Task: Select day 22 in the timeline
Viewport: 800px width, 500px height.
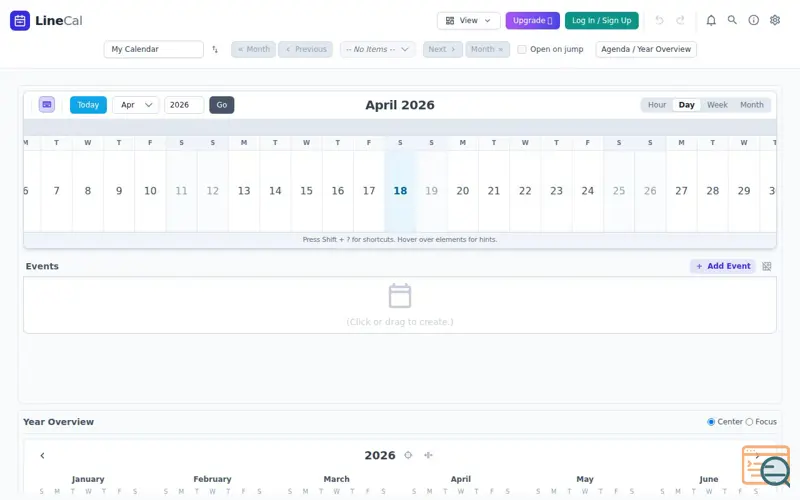Action: 525,191
